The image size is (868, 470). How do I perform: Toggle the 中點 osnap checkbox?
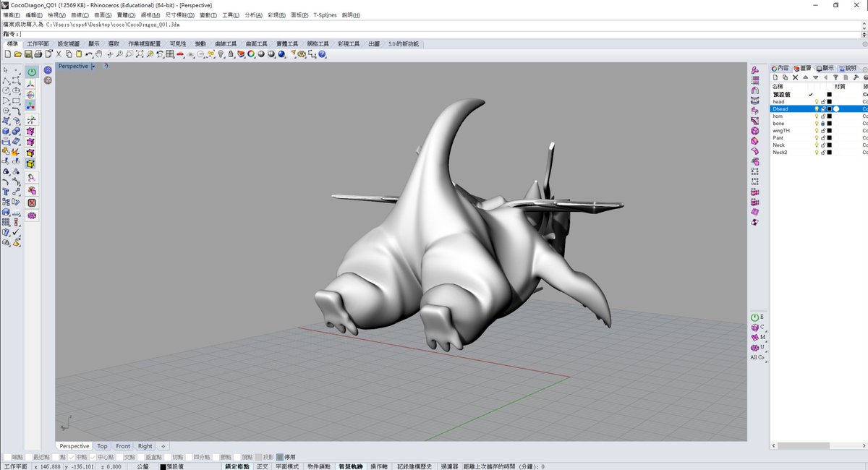pyautogui.click(x=73, y=457)
